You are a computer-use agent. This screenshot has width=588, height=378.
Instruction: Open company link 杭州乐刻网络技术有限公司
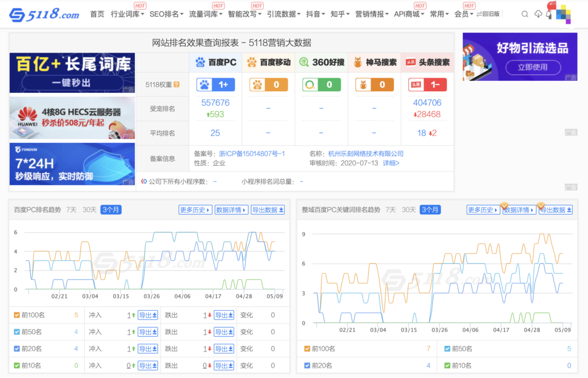coord(366,154)
